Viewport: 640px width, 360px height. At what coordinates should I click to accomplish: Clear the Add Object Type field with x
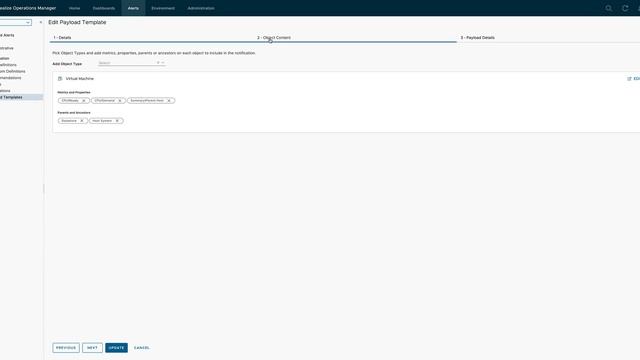click(x=158, y=63)
